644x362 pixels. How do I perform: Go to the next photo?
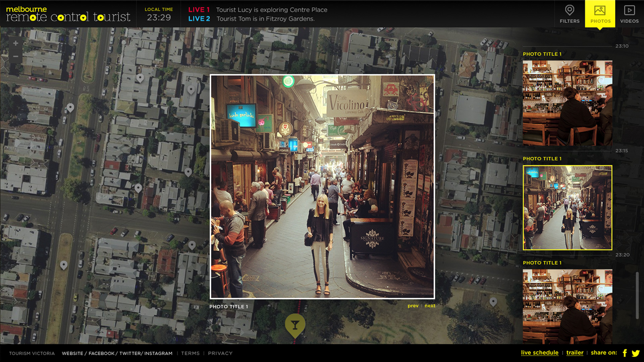coord(430,306)
